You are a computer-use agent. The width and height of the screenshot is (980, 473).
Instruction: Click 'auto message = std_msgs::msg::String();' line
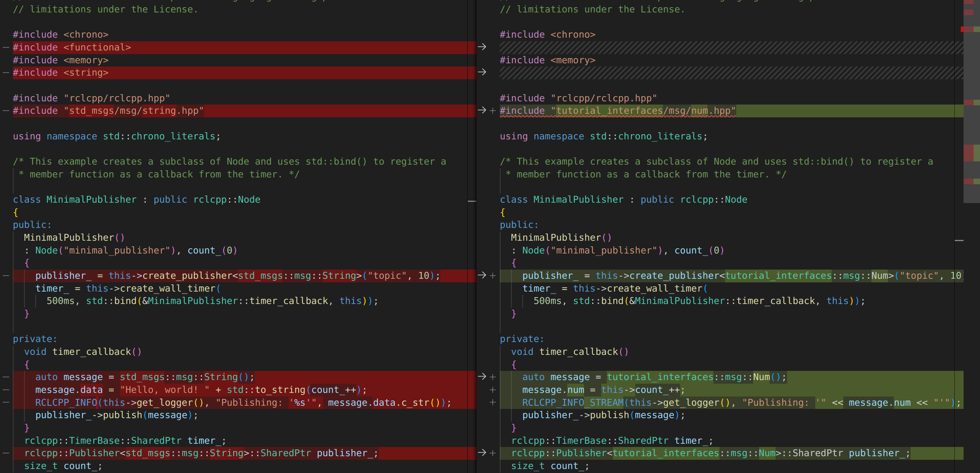coord(145,377)
